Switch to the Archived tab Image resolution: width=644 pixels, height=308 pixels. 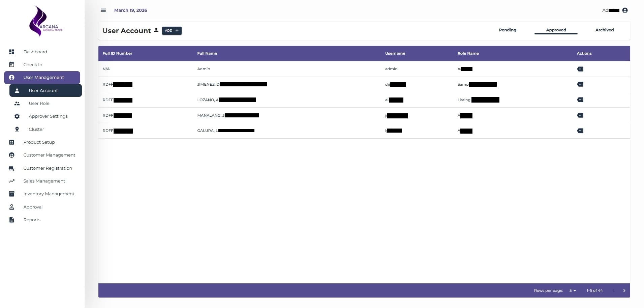tap(604, 30)
